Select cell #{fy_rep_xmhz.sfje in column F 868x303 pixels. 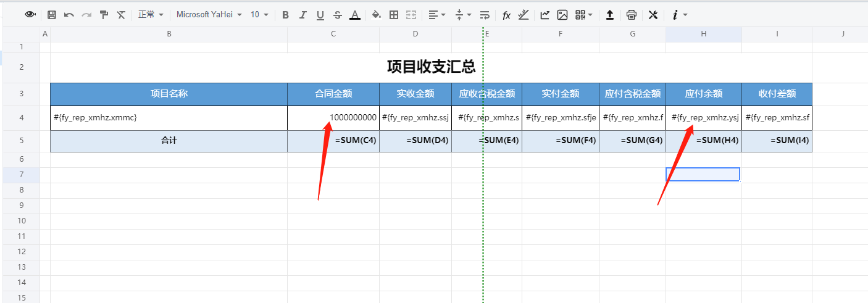(x=561, y=118)
